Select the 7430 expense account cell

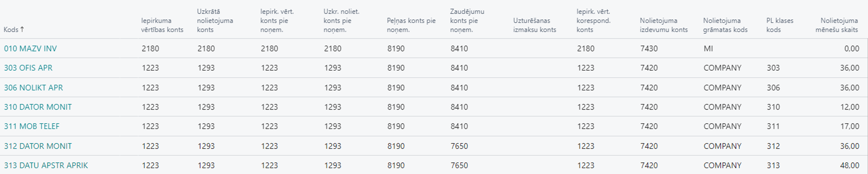click(x=649, y=48)
